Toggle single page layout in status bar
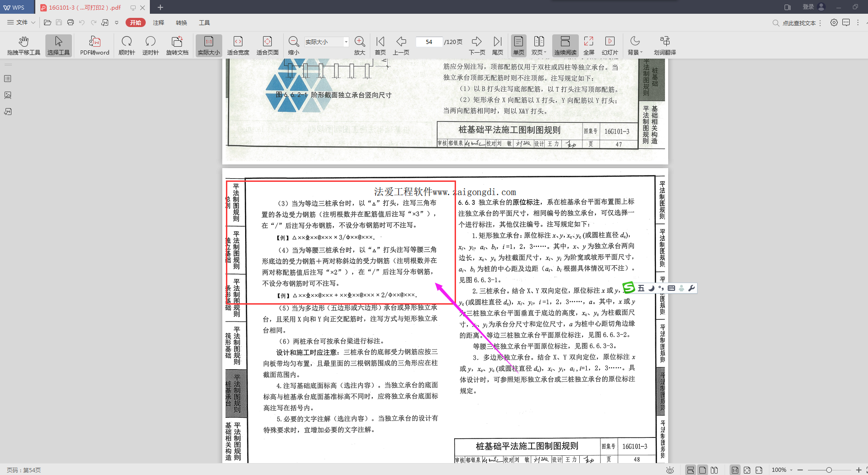The image size is (868, 475). (703, 470)
